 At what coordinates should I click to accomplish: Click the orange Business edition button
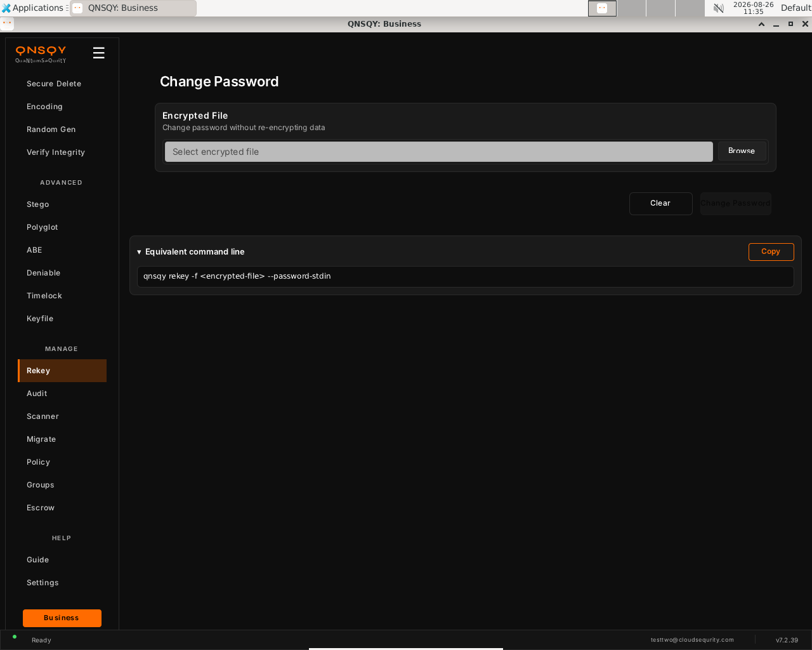tap(62, 618)
